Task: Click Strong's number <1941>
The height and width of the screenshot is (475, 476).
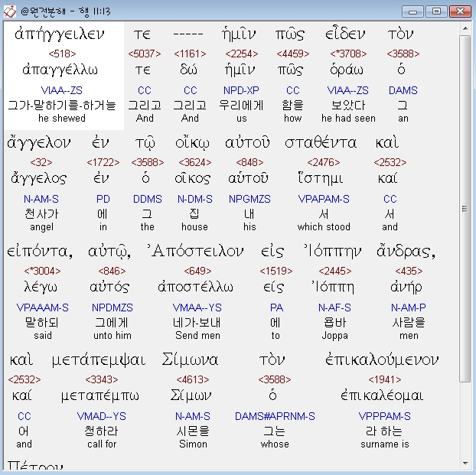Action: coord(385,379)
